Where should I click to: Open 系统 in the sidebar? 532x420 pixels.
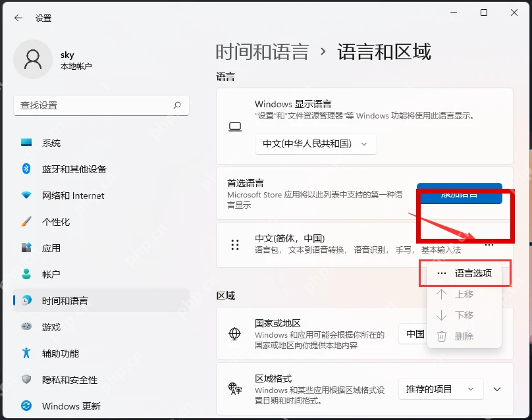(101, 143)
